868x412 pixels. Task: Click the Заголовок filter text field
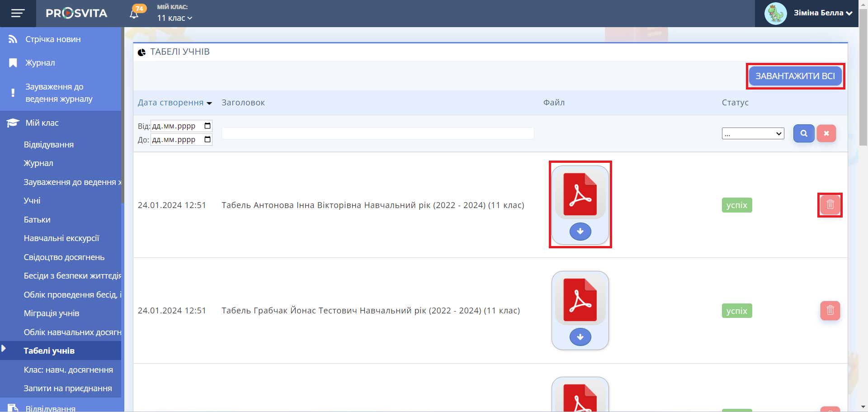[x=377, y=133]
